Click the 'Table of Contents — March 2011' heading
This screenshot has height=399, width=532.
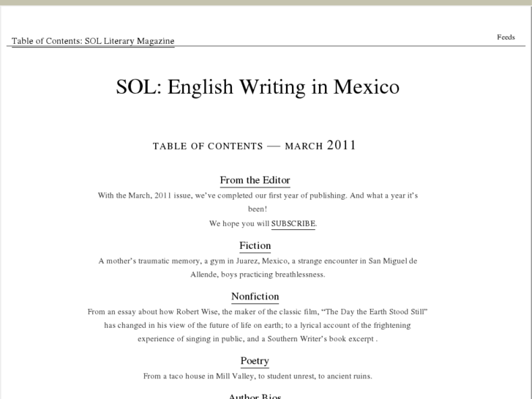pyautogui.click(x=254, y=146)
